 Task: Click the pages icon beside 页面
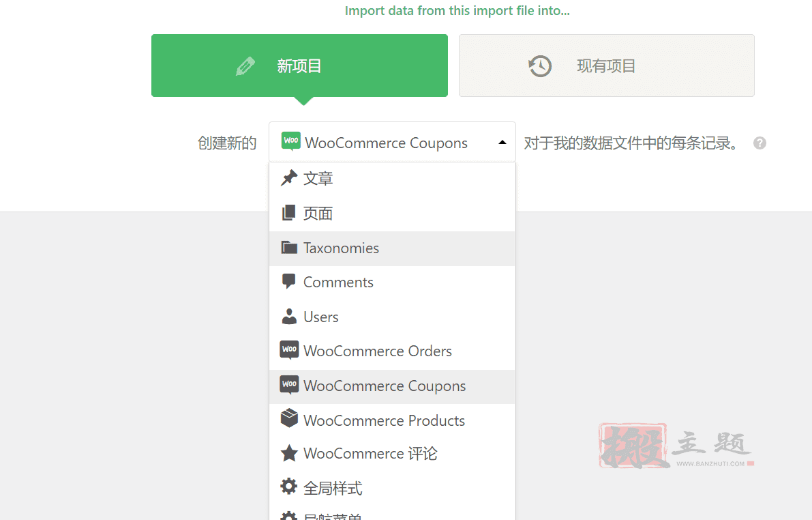[288, 212]
